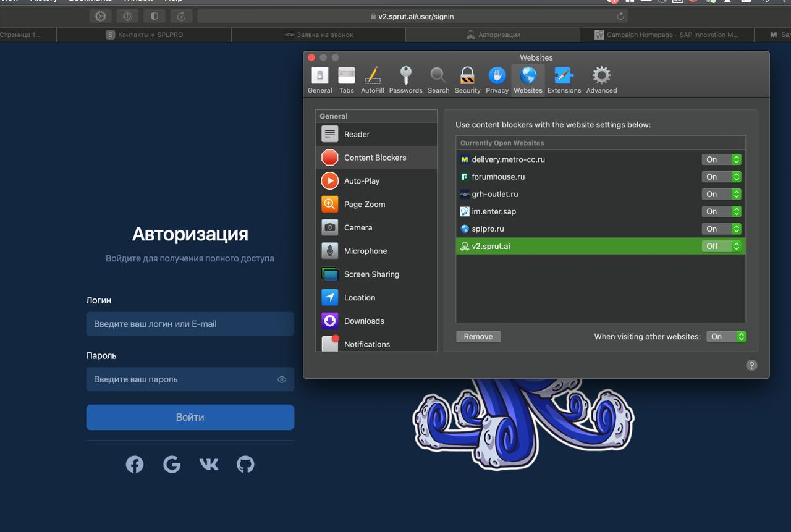
Task: Select Downloads in the sidebar
Action: click(x=376, y=321)
